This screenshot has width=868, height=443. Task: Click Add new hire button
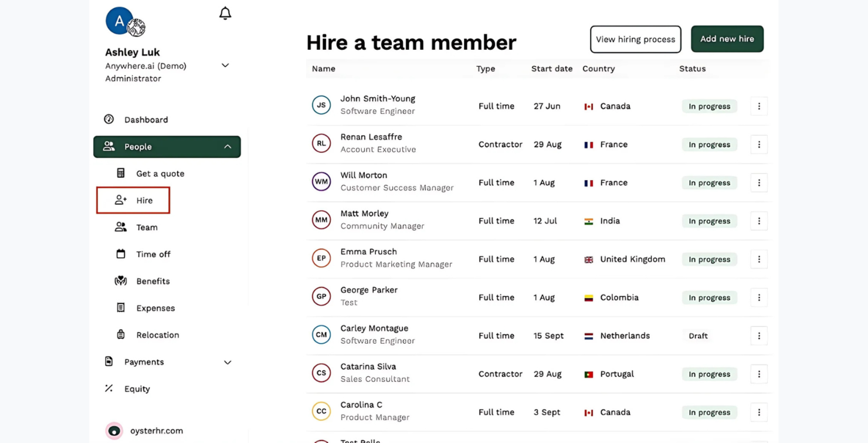727,39
